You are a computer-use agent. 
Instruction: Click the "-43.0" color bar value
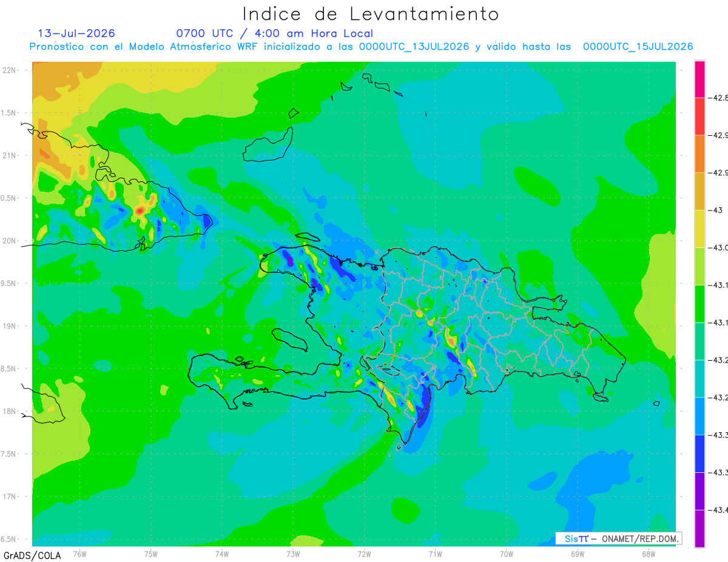point(719,247)
